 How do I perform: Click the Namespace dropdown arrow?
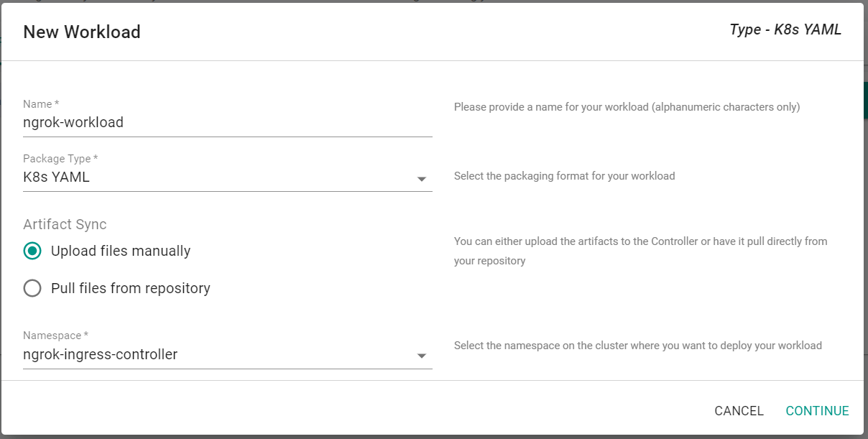click(422, 356)
